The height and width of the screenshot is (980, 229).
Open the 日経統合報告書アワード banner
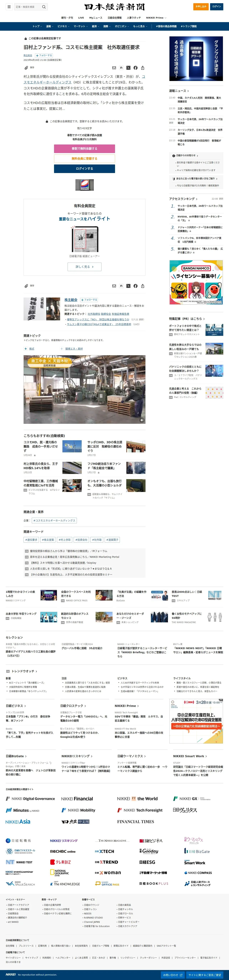pos(196,59)
